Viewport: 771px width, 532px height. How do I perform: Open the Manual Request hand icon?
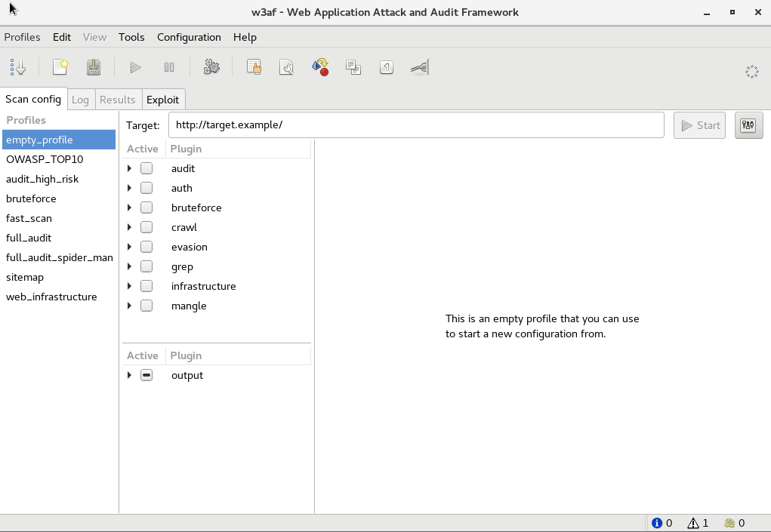point(254,68)
